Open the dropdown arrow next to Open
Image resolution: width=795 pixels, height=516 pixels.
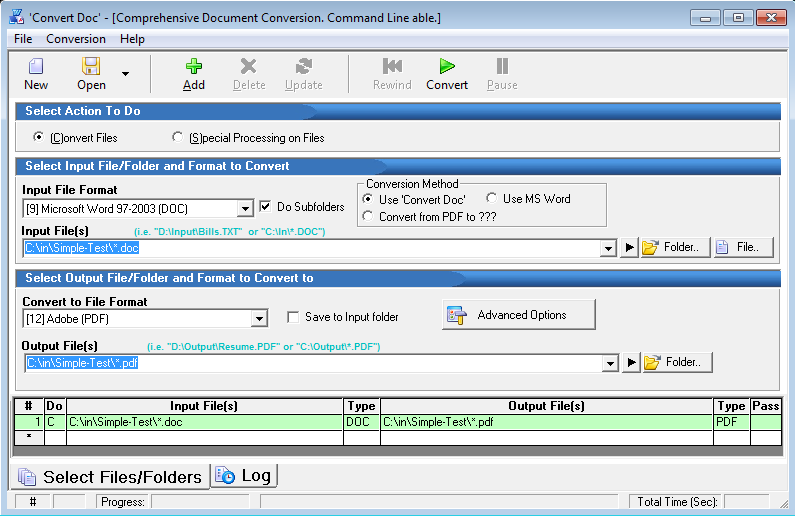pos(125,73)
